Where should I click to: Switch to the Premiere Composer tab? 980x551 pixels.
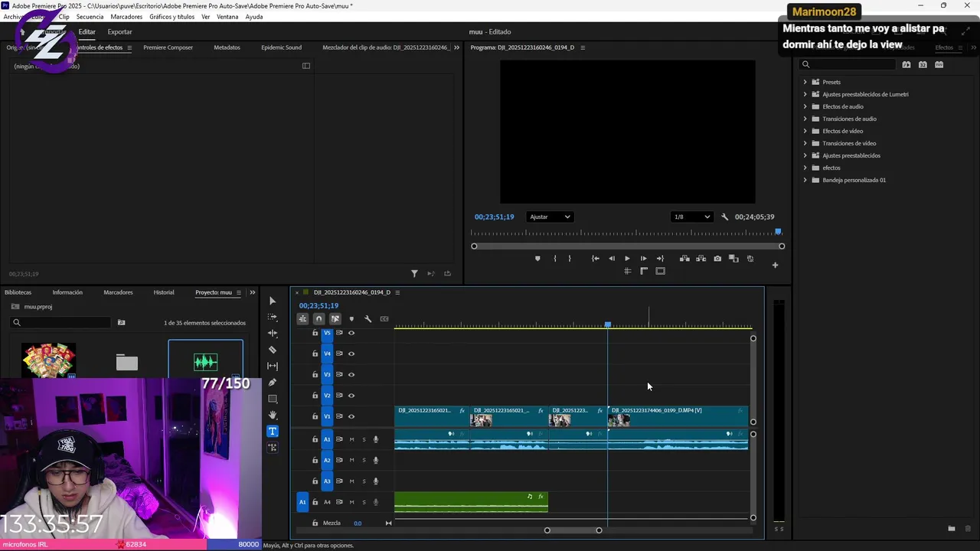pyautogui.click(x=168, y=47)
